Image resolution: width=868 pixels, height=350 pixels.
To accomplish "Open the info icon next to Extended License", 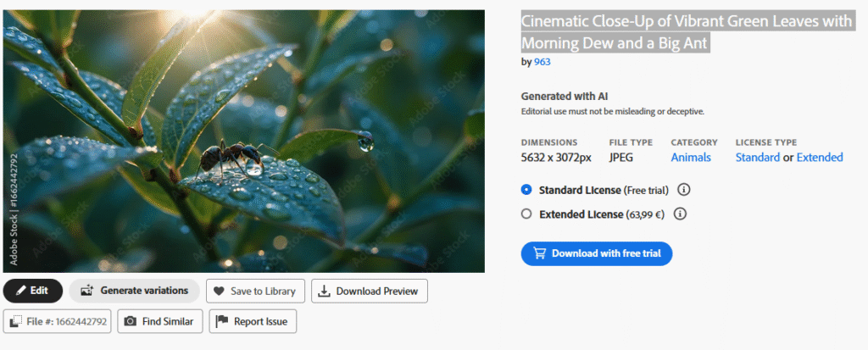I will pyautogui.click(x=679, y=214).
